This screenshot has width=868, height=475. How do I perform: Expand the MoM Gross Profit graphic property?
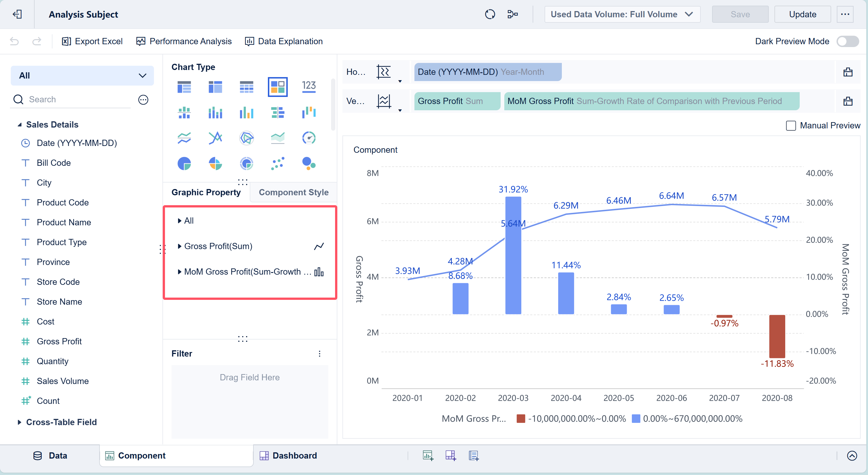coord(179,272)
